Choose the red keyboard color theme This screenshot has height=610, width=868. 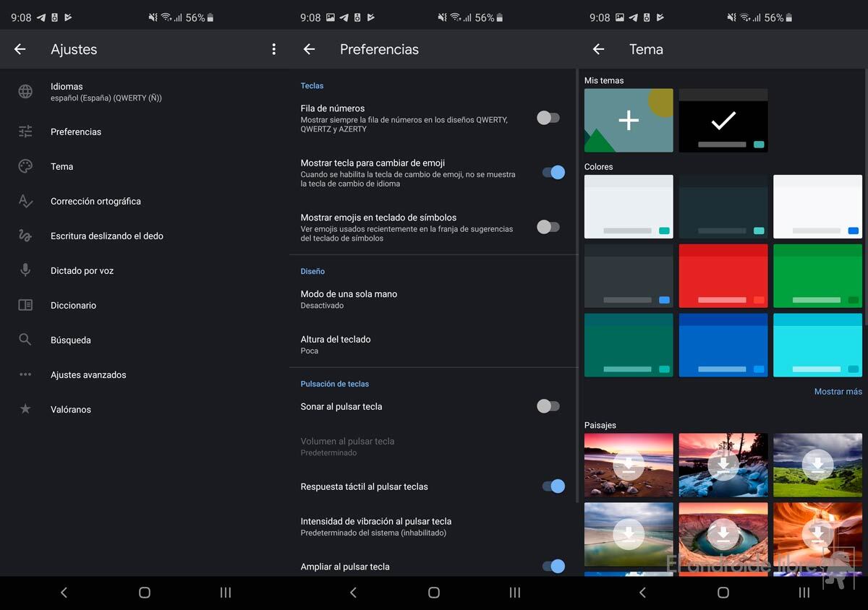pyautogui.click(x=723, y=276)
